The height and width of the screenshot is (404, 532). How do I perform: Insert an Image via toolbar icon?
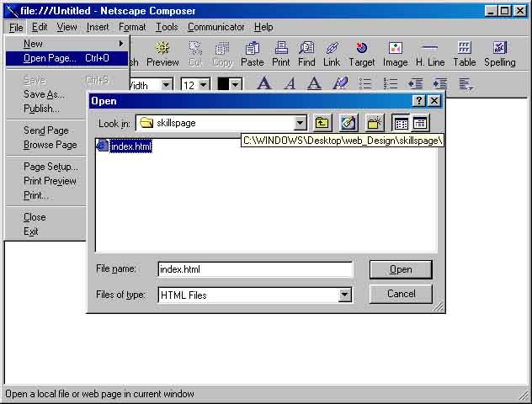(x=396, y=54)
